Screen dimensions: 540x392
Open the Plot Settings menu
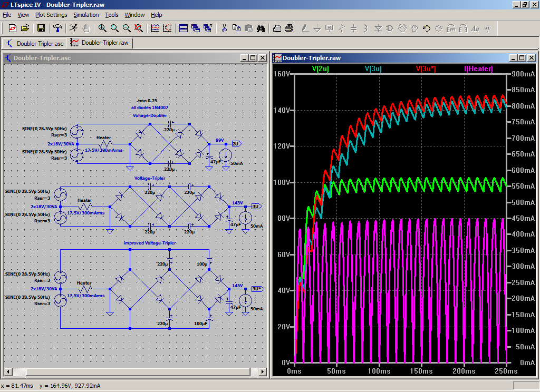pos(51,15)
